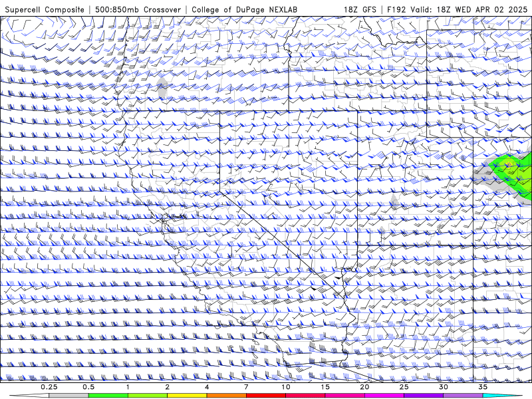Select the magenta 20–25 legend swatch

(384, 396)
